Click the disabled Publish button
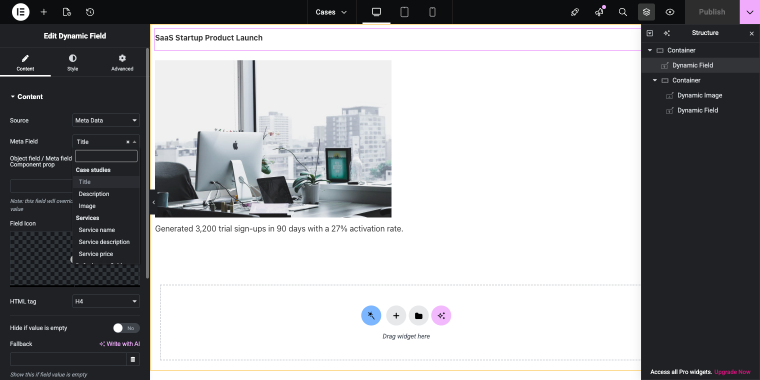The width and height of the screenshot is (760, 380). pyautogui.click(x=712, y=12)
